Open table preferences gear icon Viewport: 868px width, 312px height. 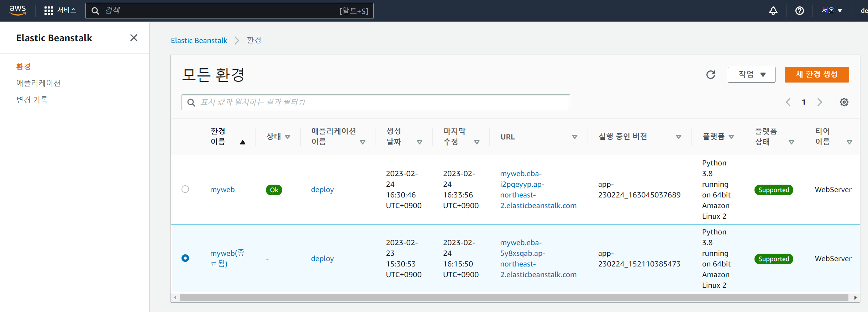click(x=844, y=102)
